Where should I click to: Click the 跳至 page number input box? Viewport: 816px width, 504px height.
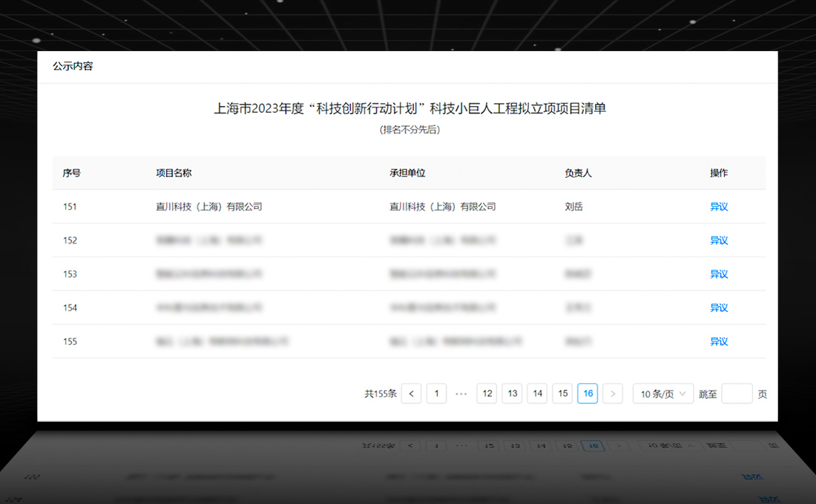point(737,394)
